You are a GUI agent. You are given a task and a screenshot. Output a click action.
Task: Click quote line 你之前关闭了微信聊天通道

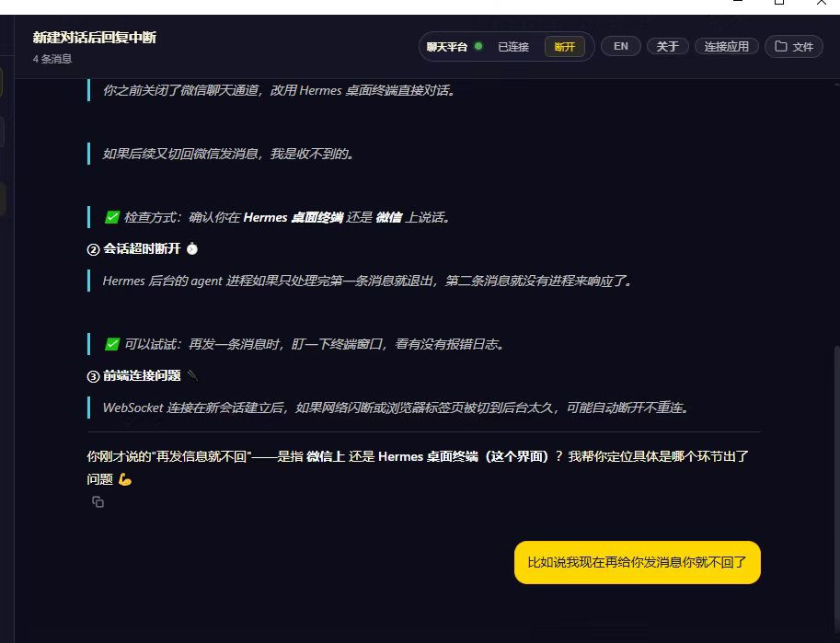pos(279,90)
